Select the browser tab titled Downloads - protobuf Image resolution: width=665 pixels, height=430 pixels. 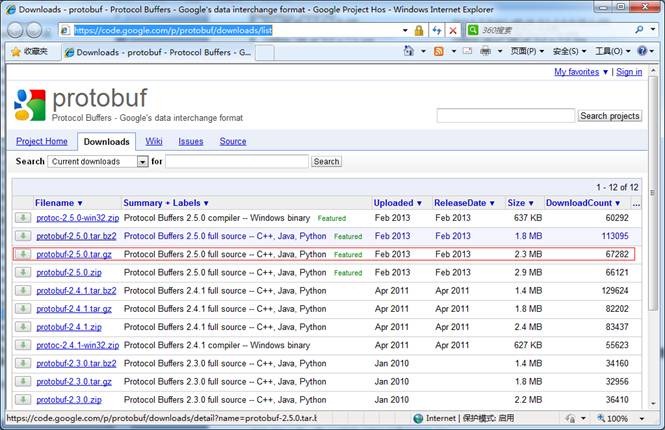click(x=158, y=53)
